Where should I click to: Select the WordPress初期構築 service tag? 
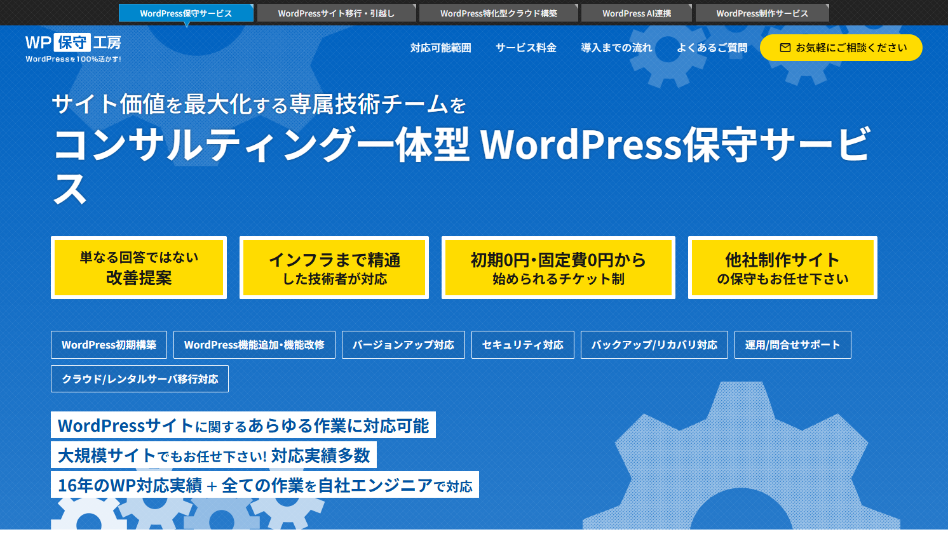(x=109, y=344)
